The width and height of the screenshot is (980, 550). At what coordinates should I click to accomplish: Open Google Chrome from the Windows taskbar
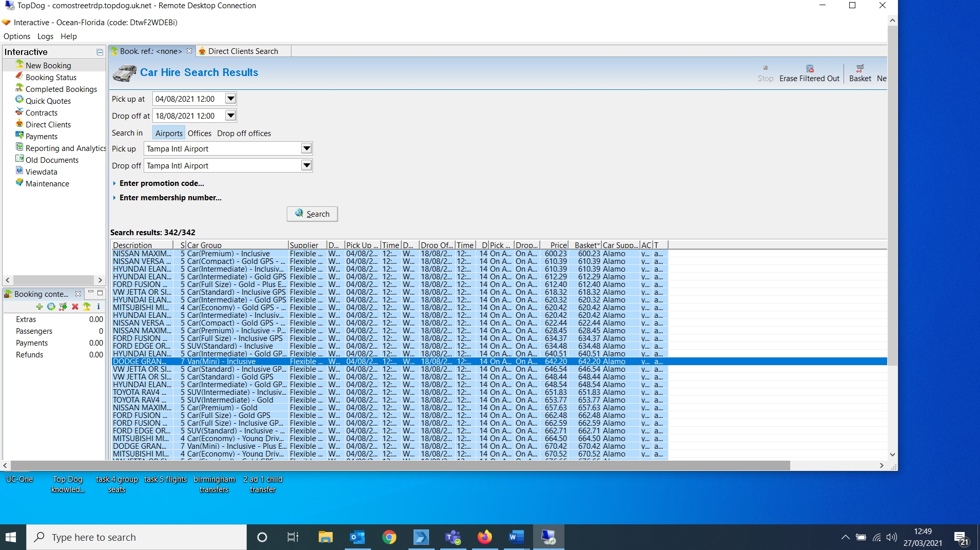pos(389,537)
